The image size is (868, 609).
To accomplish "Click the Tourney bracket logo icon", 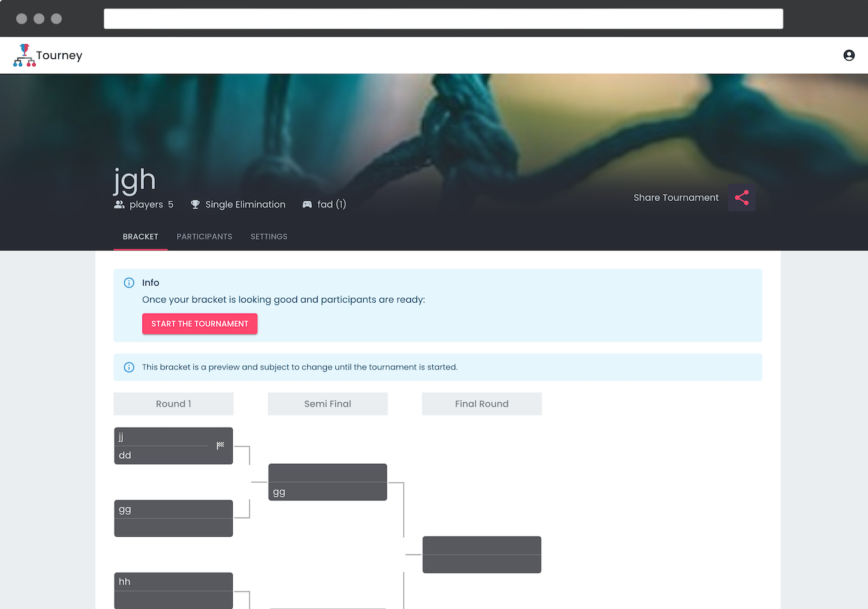I will (x=24, y=55).
